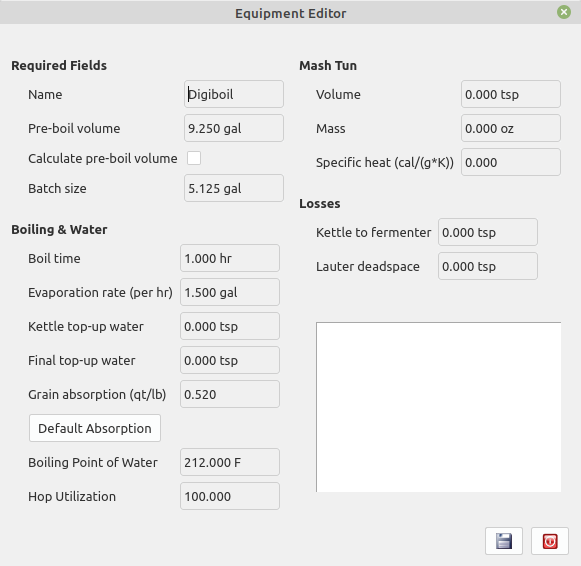Edit the equipment Name field

[234, 94]
